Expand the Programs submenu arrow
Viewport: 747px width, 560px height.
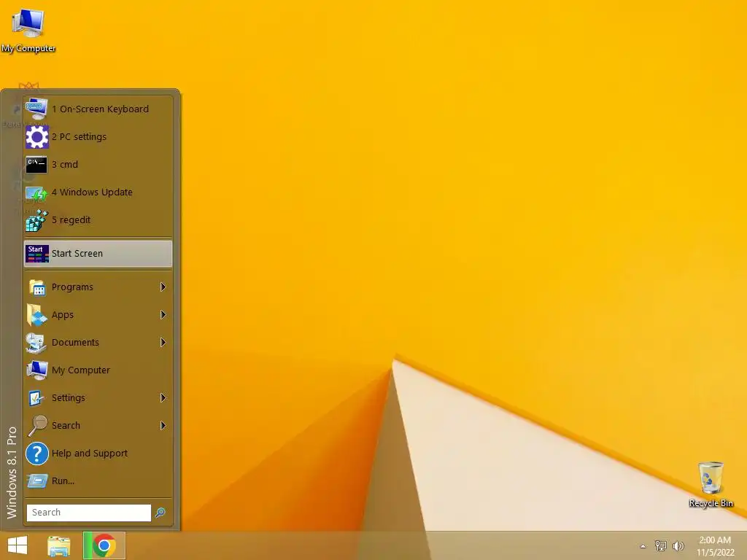tap(163, 287)
